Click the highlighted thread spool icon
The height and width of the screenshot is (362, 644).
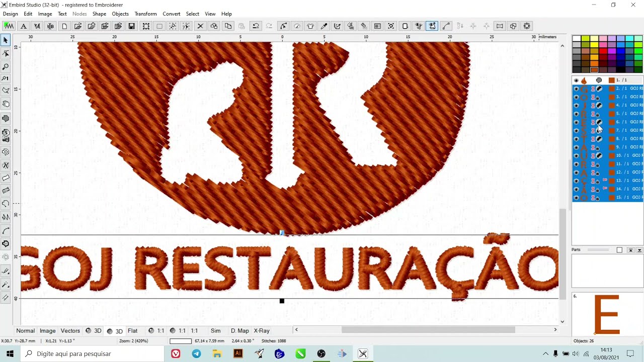432,26
